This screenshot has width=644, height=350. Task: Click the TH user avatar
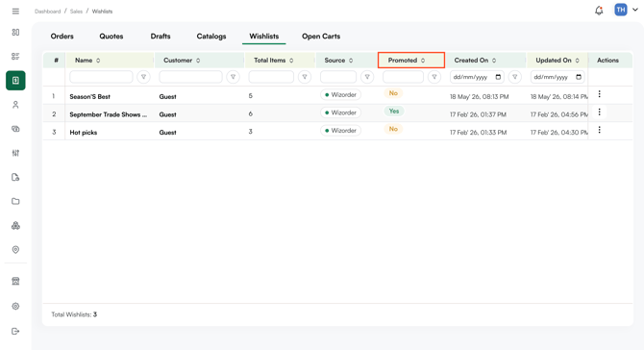coord(621,10)
